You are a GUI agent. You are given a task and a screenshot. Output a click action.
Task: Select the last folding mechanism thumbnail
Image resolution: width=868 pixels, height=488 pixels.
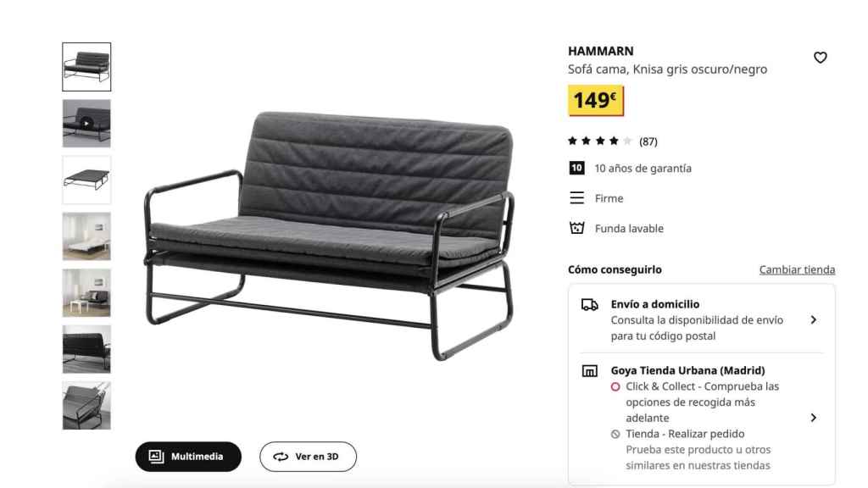click(86, 406)
